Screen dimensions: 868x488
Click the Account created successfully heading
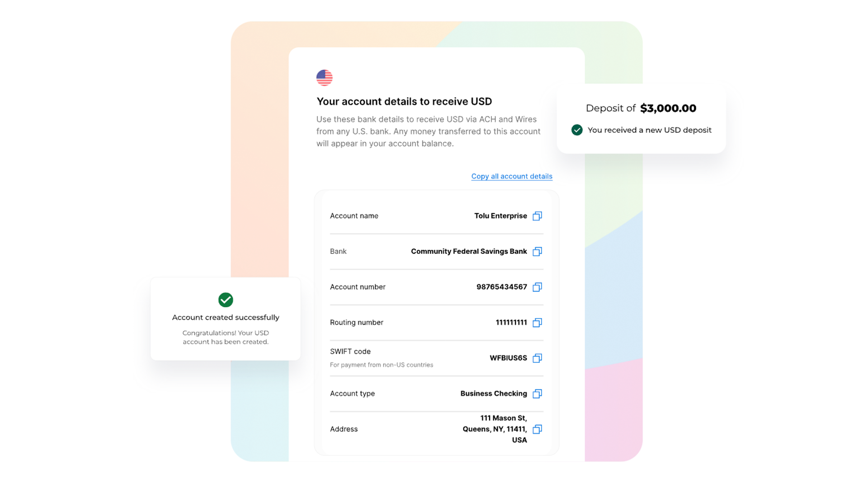[226, 318]
